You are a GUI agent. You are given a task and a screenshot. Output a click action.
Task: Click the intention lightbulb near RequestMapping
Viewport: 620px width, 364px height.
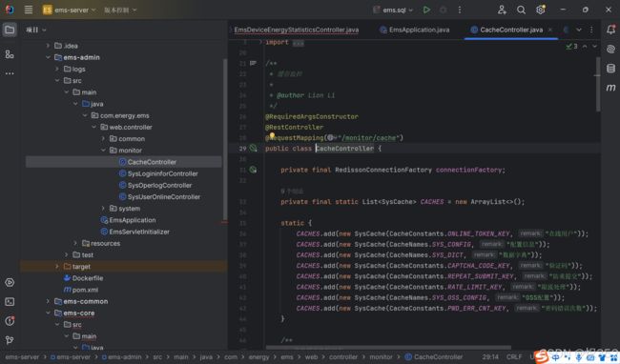click(272, 136)
